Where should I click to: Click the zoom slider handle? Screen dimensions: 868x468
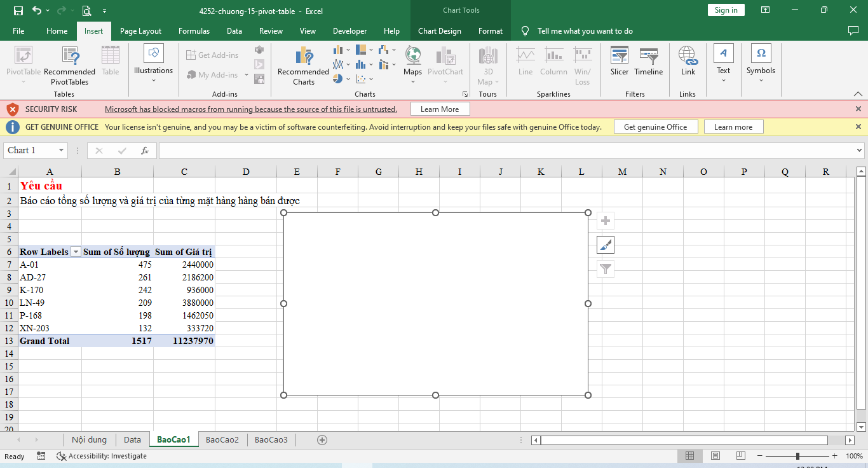click(x=797, y=456)
